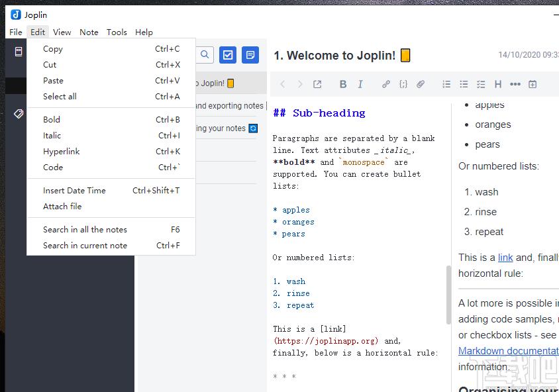Create a new to-do with checkbox button
This screenshot has height=392, width=559.
228,55
